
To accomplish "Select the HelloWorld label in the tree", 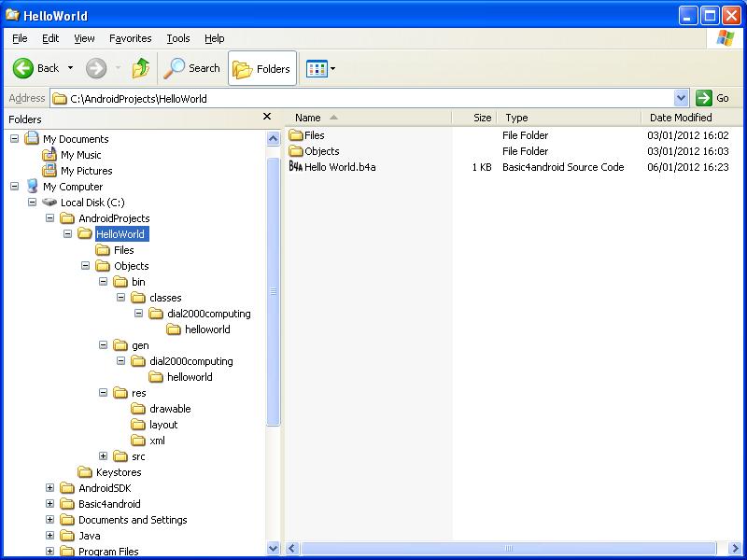I will click(121, 234).
